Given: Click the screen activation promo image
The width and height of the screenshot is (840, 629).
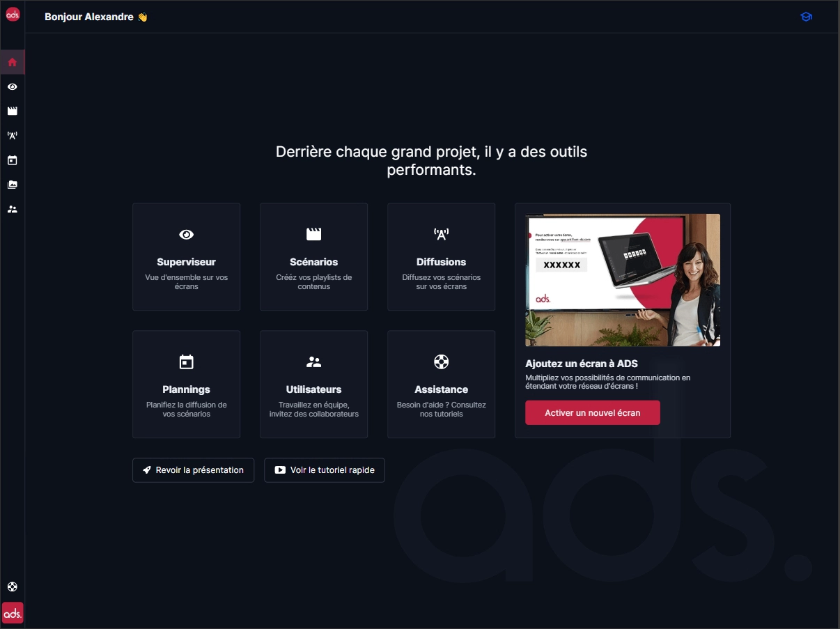Looking at the screenshot, I should [623, 280].
